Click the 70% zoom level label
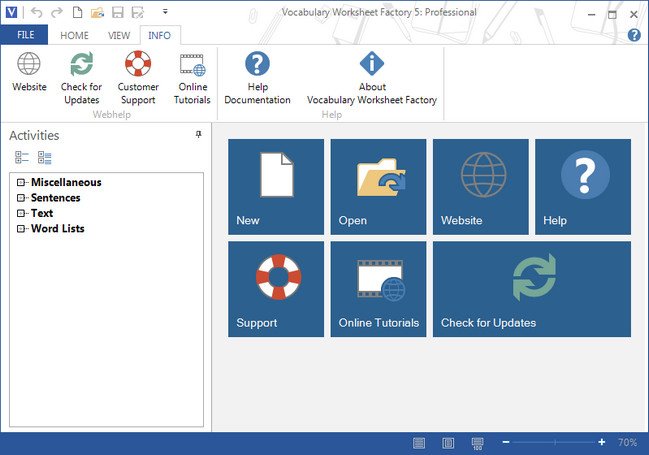The height and width of the screenshot is (455, 649). click(627, 442)
